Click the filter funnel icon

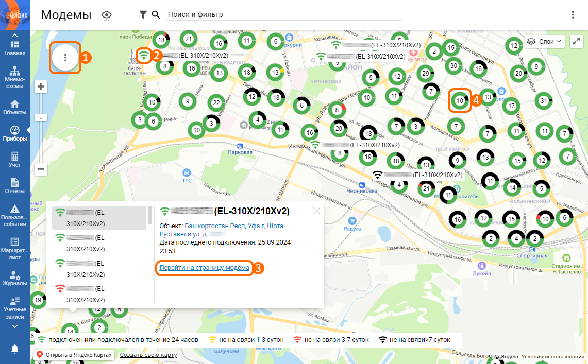(143, 14)
